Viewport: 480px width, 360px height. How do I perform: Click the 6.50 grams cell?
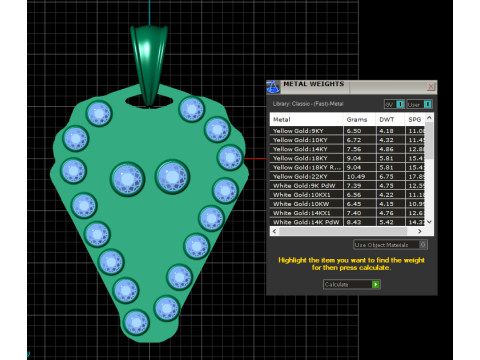359,131
